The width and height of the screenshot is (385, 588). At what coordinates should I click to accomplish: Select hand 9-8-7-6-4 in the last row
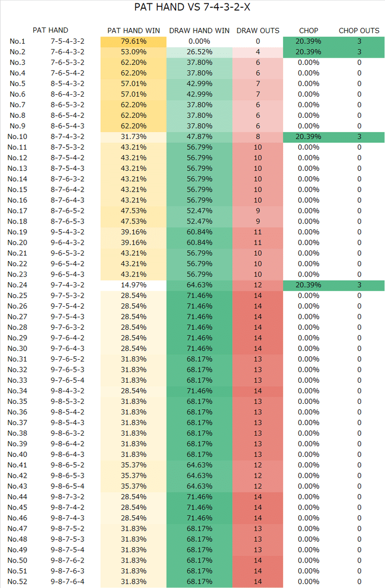(67, 581)
